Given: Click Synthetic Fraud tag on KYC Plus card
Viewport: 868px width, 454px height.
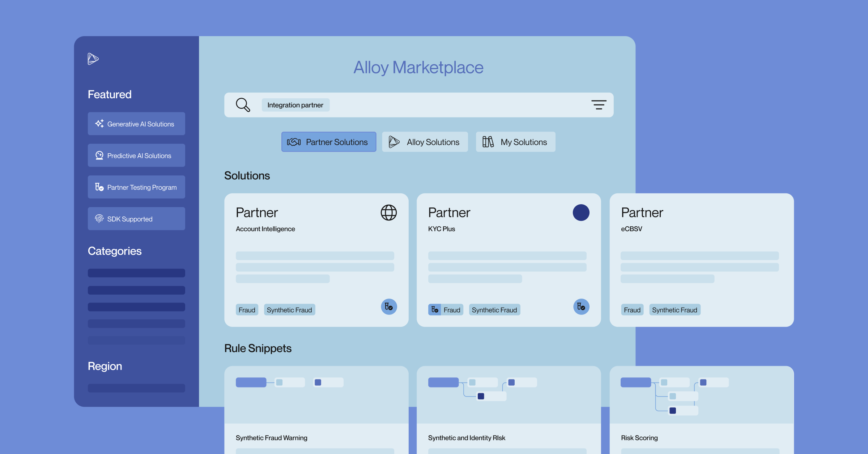Looking at the screenshot, I should pos(494,310).
